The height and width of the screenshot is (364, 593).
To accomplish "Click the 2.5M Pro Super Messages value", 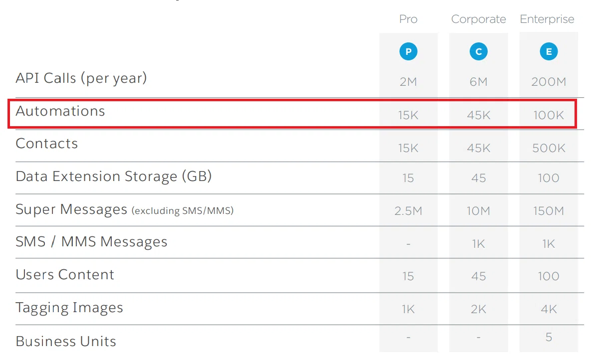I will click(408, 211).
